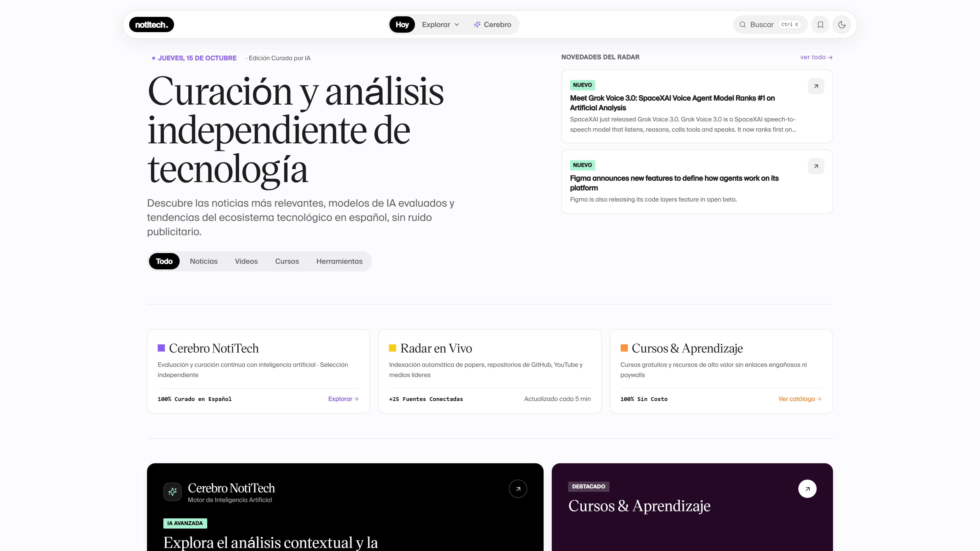
Task: Click the 'IA AVANZADA' badge
Action: click(x=185, y=524)
